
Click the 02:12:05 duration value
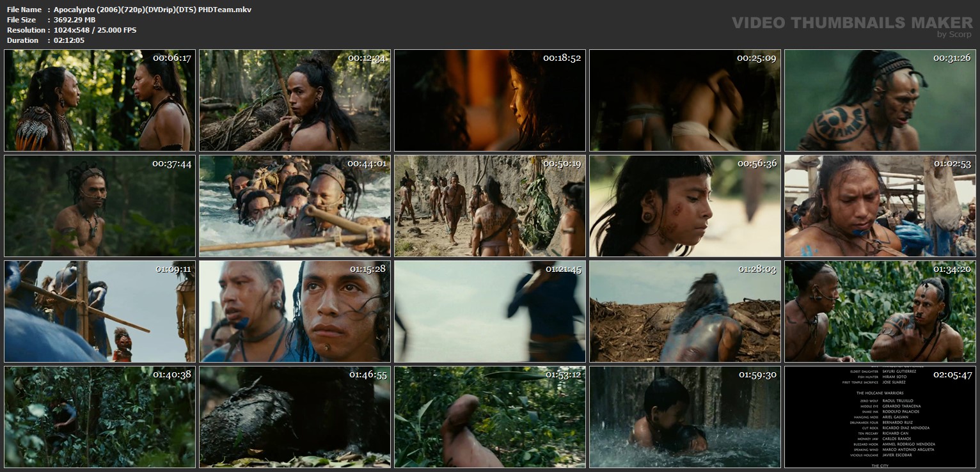(x=69, y=40)
